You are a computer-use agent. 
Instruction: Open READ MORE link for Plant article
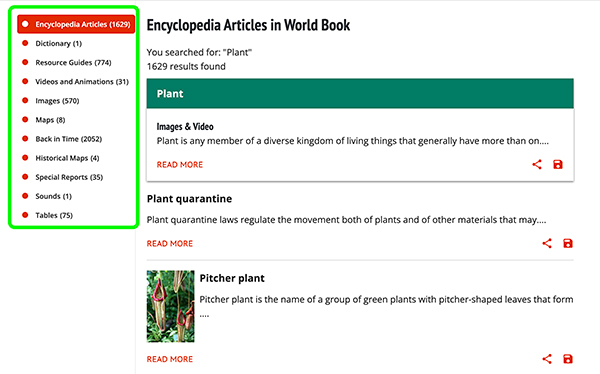pyautogui.click(x=179, y=165)
